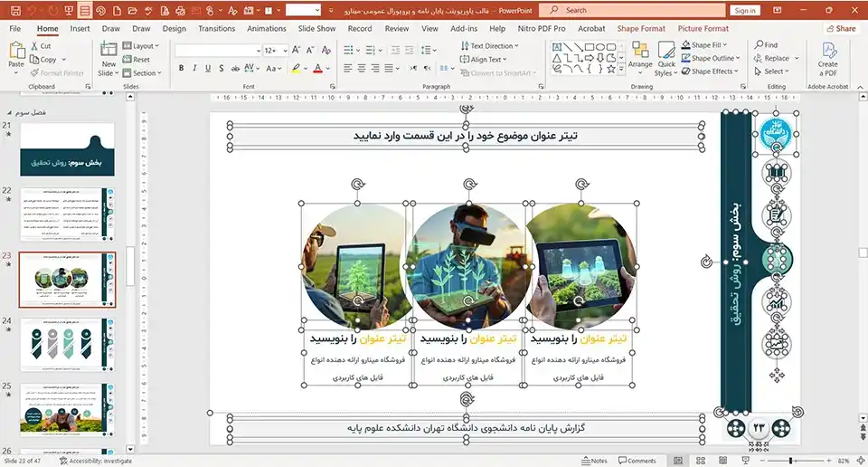The height and width of the screenshot is (467, 868).
Task: Cut the selected objects
Action: (x=41, y=46)
